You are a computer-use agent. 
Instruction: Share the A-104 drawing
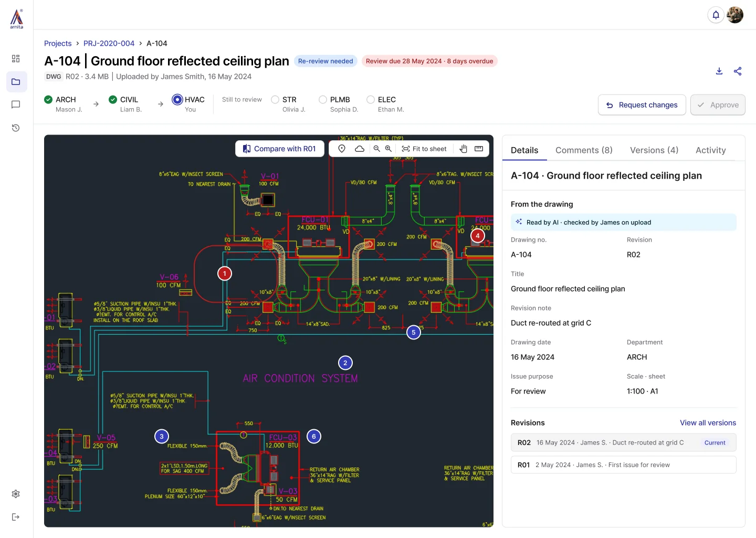click(738, 71)
